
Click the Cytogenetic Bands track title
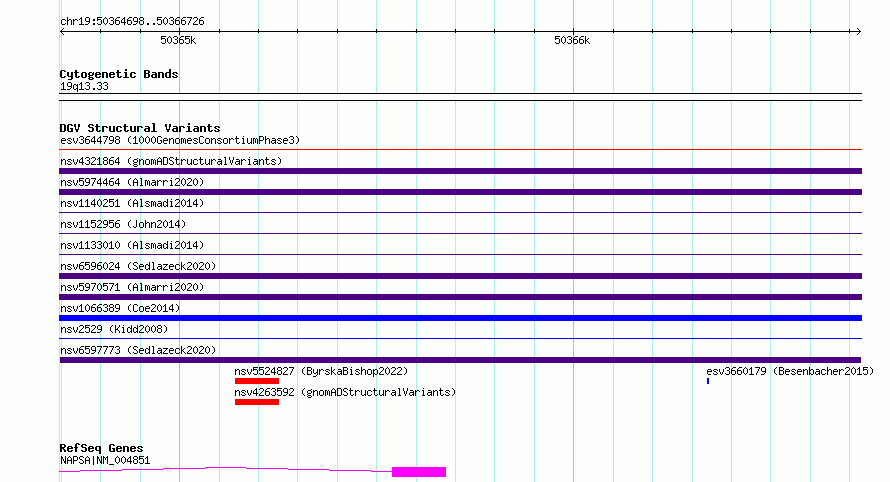point(119,74)
